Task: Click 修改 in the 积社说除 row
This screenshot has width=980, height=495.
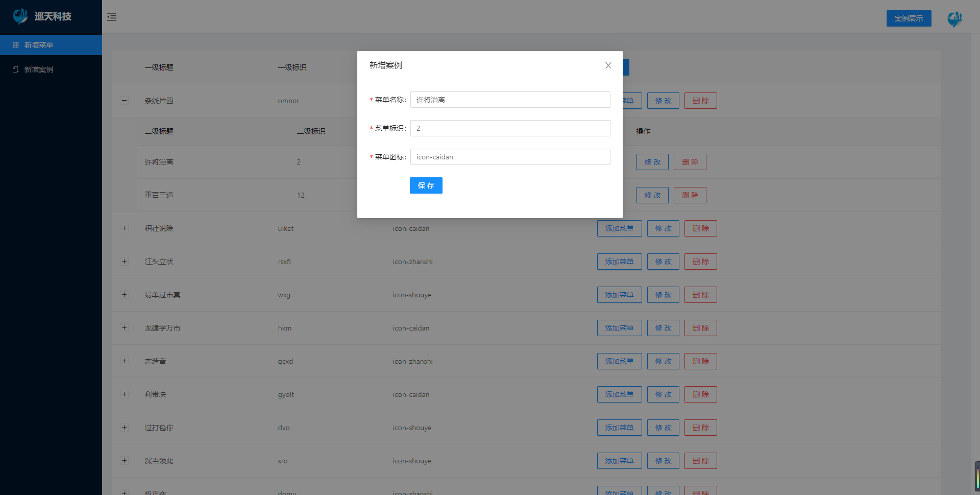Action: pyautogui.click(x=663, y=228)
